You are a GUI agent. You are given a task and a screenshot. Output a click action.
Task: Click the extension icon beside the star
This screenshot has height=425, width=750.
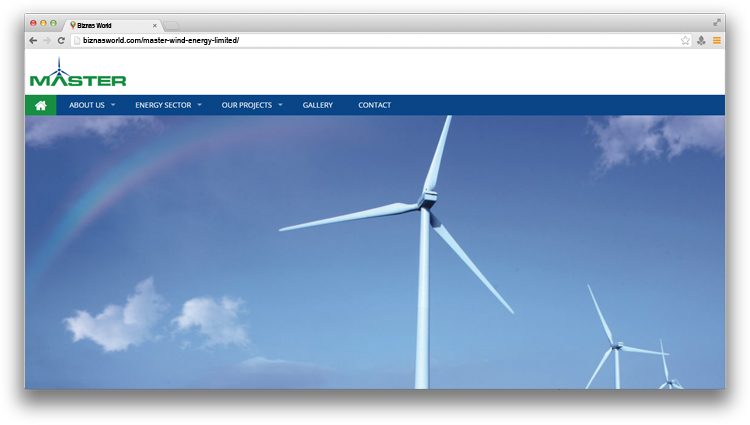click(x=701, y=40)
